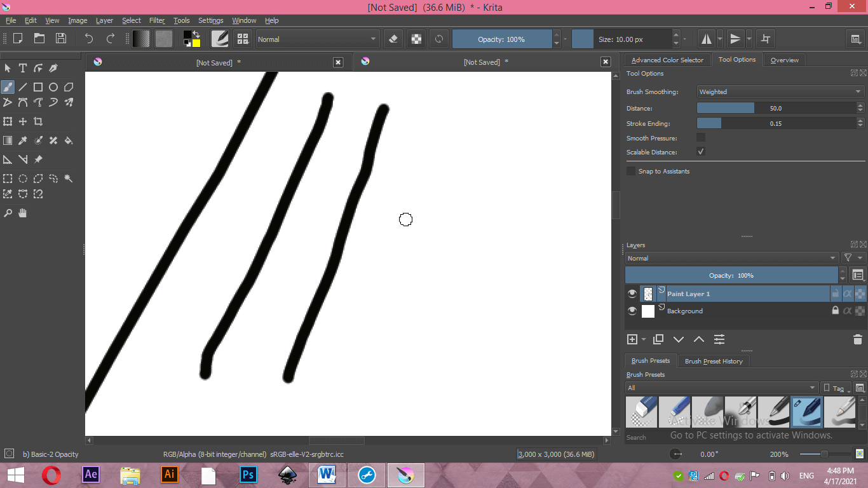Open the brush presets Tag button
Image resolution: width=868 pixels, height=488 pixels.
tap(836, 388)
